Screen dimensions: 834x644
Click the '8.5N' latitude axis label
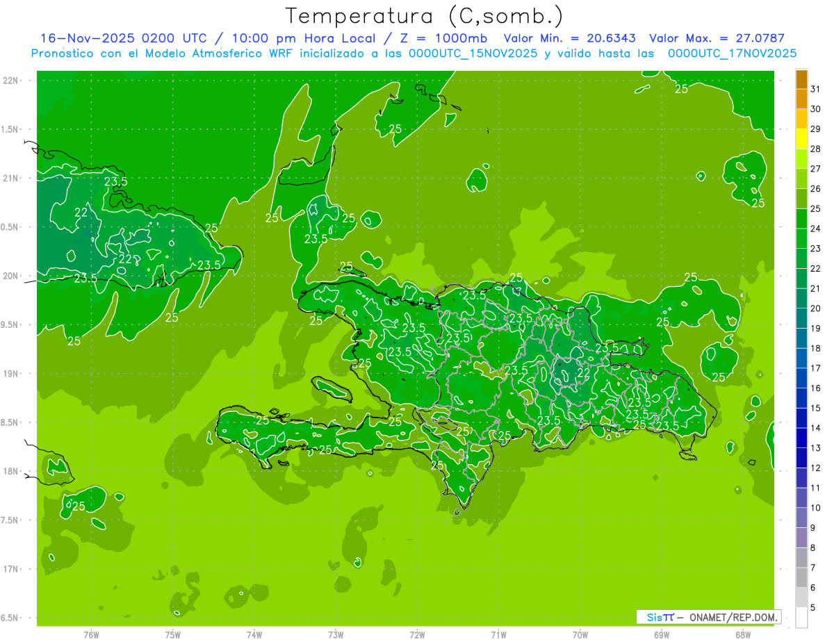coord(10,422)
